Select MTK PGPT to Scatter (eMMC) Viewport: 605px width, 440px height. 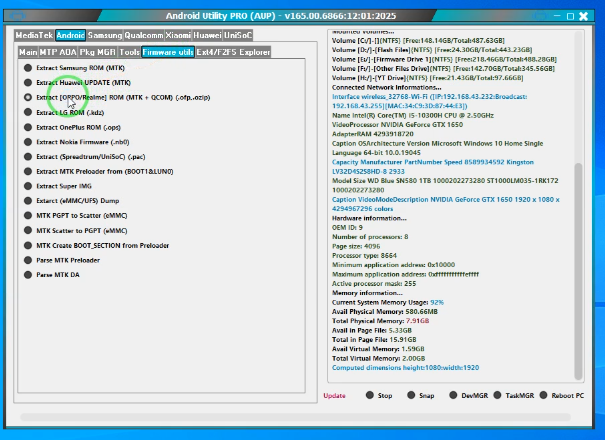75,215
